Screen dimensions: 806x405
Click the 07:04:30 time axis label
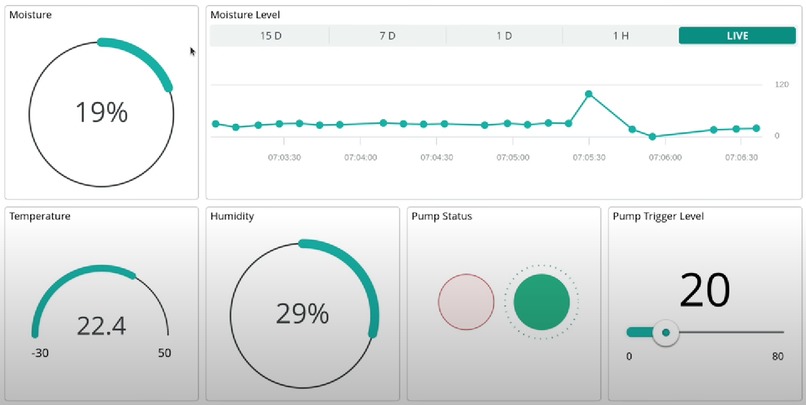[x=437, y=157]
